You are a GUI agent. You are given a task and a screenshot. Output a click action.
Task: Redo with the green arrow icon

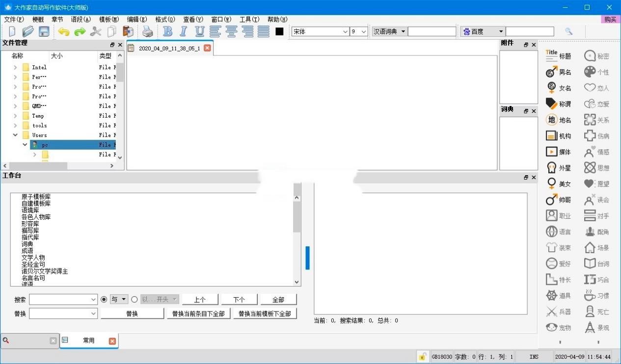(x=80, y=32)
